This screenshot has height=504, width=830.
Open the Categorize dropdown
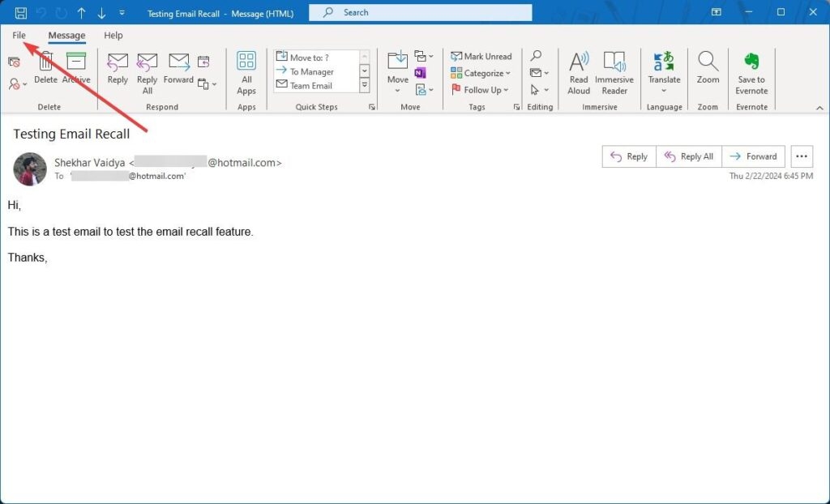click(x=480, y=73)
